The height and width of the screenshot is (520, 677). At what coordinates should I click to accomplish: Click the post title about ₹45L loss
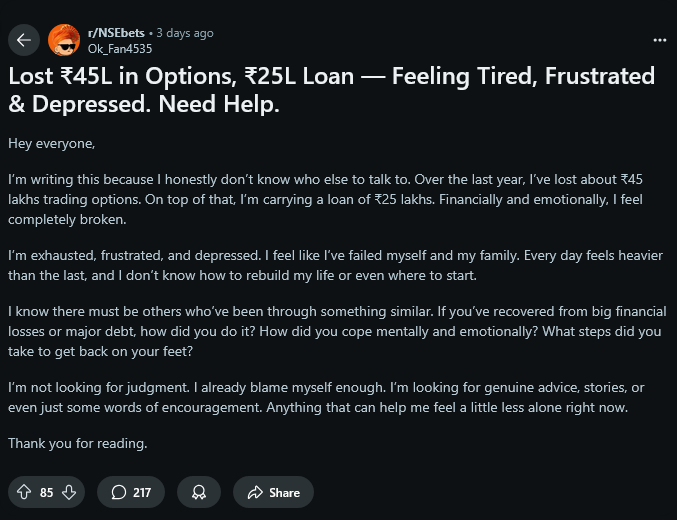(x=330, y=90)
